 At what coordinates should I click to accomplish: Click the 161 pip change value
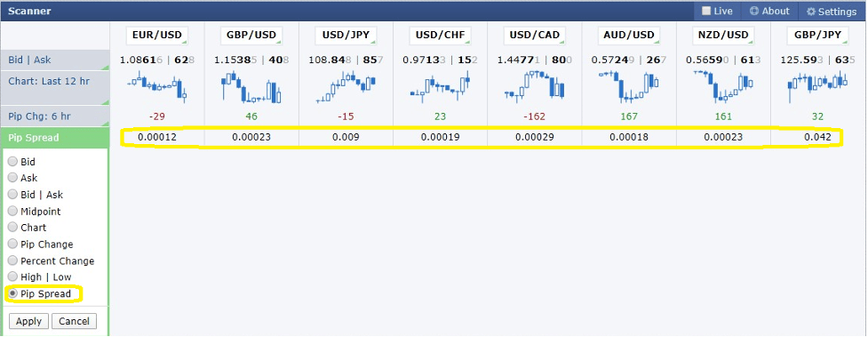click(723, 116)
